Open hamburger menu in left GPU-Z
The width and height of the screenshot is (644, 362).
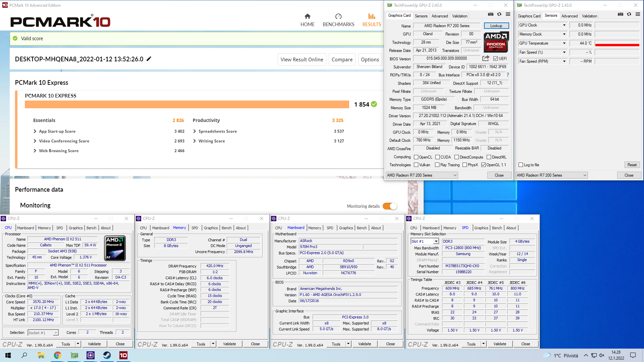click(508, 14)
